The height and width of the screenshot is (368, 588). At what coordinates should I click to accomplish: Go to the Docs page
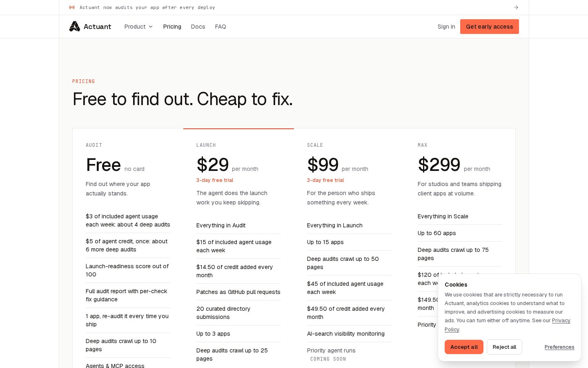[x=198, y=27]
